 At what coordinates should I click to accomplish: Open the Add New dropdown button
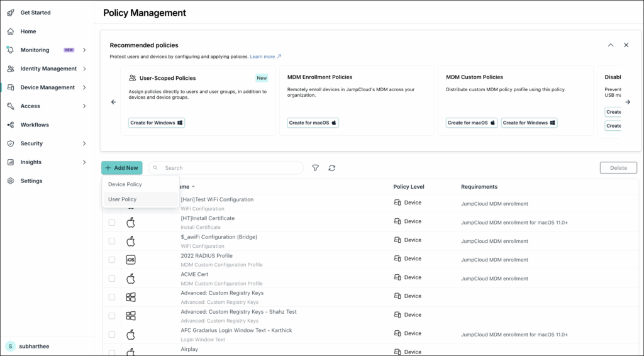point(122,168)
